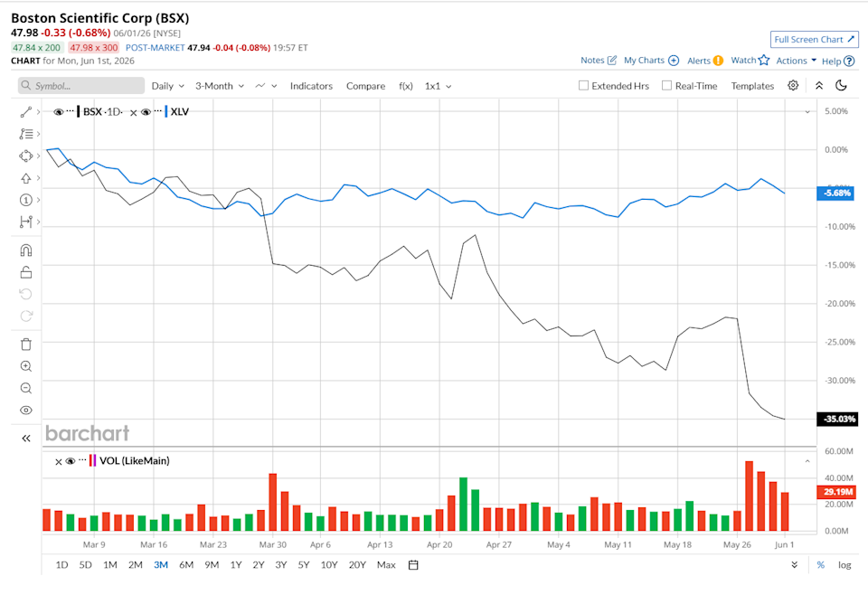Select the shapes drawing tool icon
Image resolution: width=868 pixels, height=595 pixels.
point(25,156)
